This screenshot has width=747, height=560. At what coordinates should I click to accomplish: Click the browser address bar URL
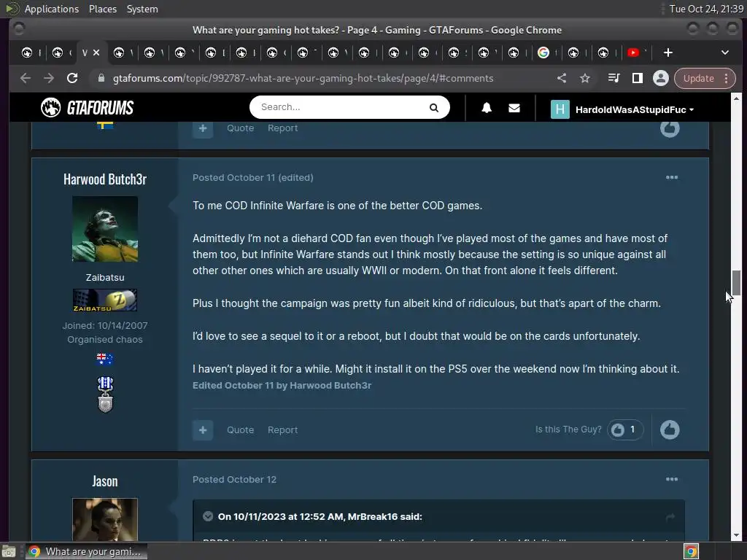pos(303,78)
